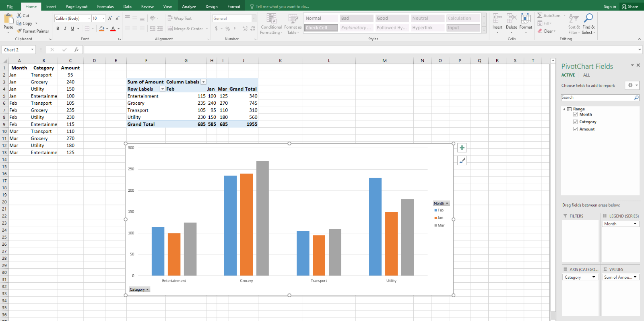The width and height of the screenshot is (644, 321).
Task: Open the Category axis field button
Action: [x=139, y=289]
